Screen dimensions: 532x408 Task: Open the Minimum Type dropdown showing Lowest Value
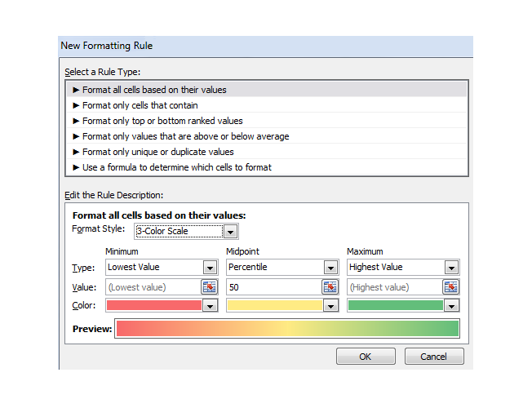tap(210, 268)
